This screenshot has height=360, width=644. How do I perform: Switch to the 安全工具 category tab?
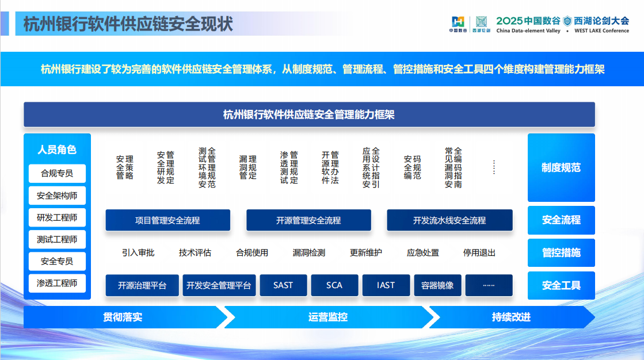click(x=561, y=286)
